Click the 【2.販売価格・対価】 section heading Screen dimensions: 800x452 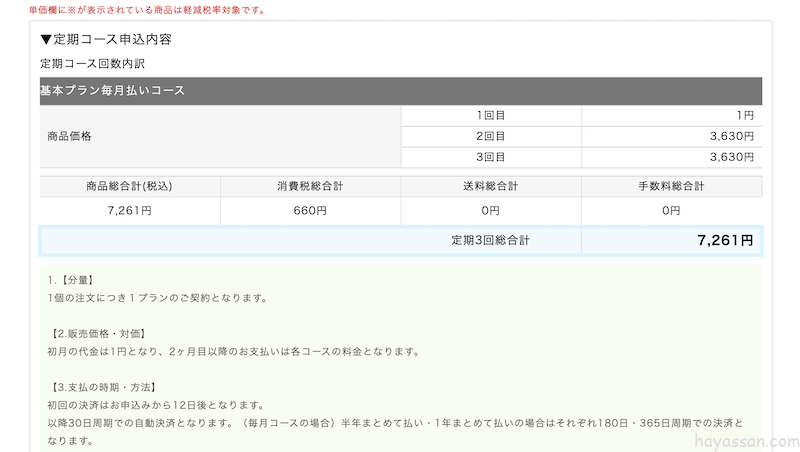98,333
